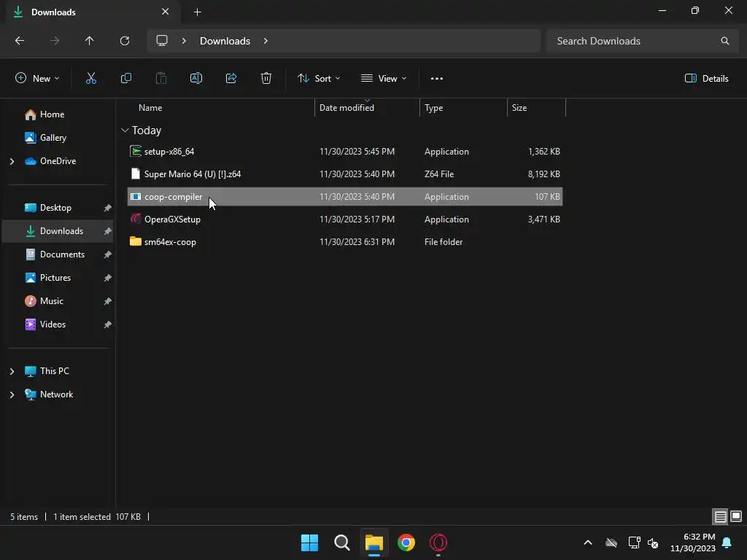Click the Rename icon in toolbar
The height and width of the screenshot is (560, 747).
[x=196, y=78]
